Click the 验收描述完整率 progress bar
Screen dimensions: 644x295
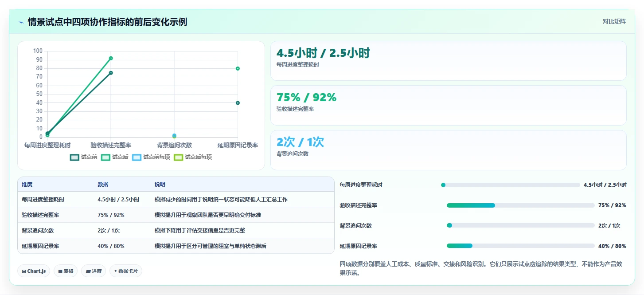[521, 205]
